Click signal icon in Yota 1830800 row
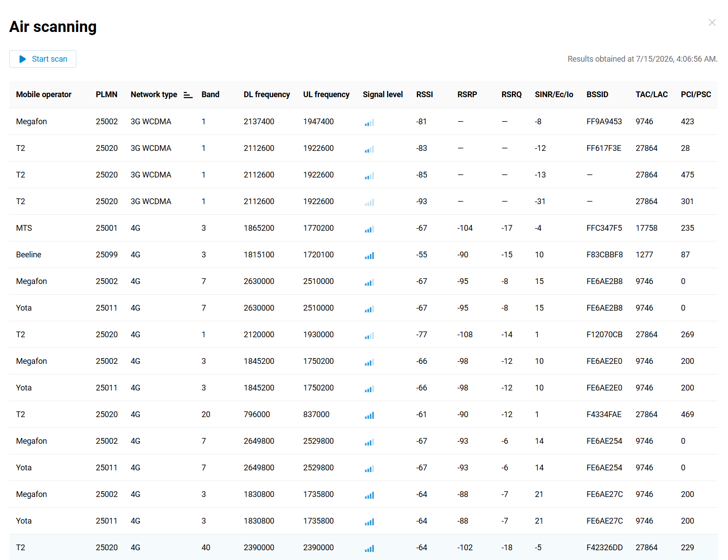This screenshot has width=728, height=560. pos(369,521)
